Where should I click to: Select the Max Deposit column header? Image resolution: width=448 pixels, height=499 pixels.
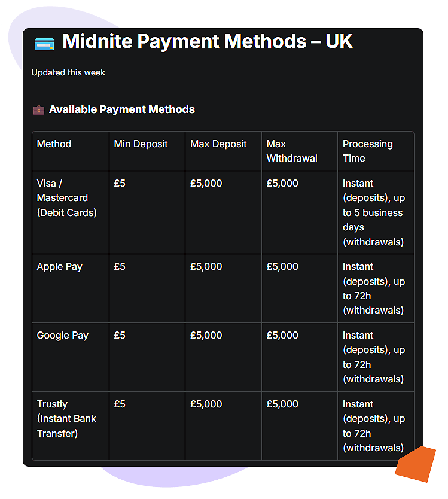[218, 144]
